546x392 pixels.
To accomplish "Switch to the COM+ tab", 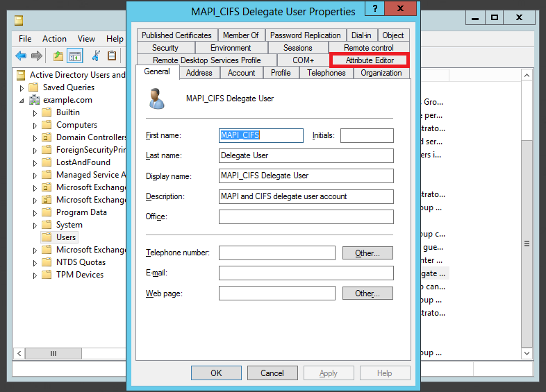I will (x=304, y=60).
